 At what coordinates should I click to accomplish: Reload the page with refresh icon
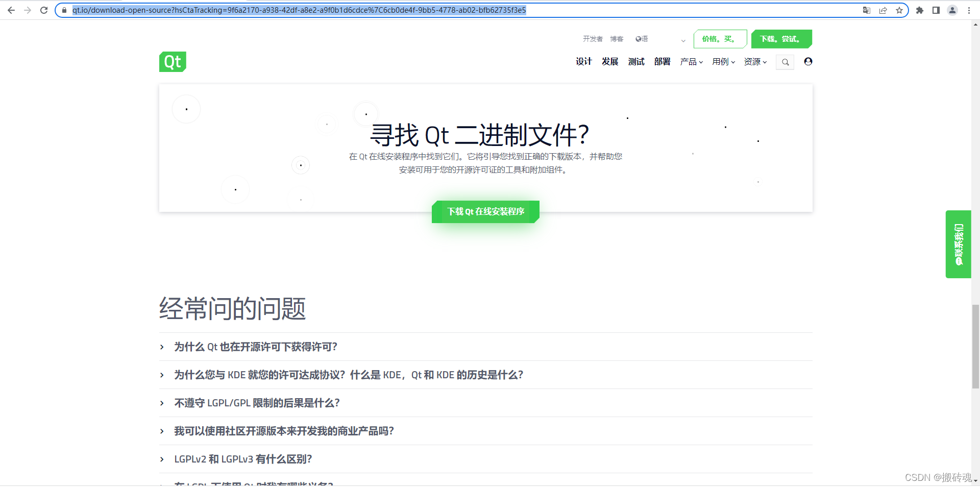[x=44, y=10]
